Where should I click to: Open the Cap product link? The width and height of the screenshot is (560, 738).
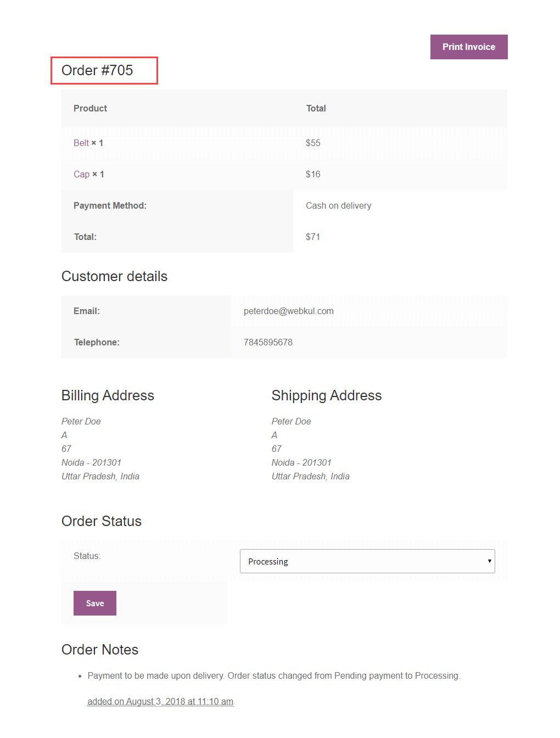point(81,174)
